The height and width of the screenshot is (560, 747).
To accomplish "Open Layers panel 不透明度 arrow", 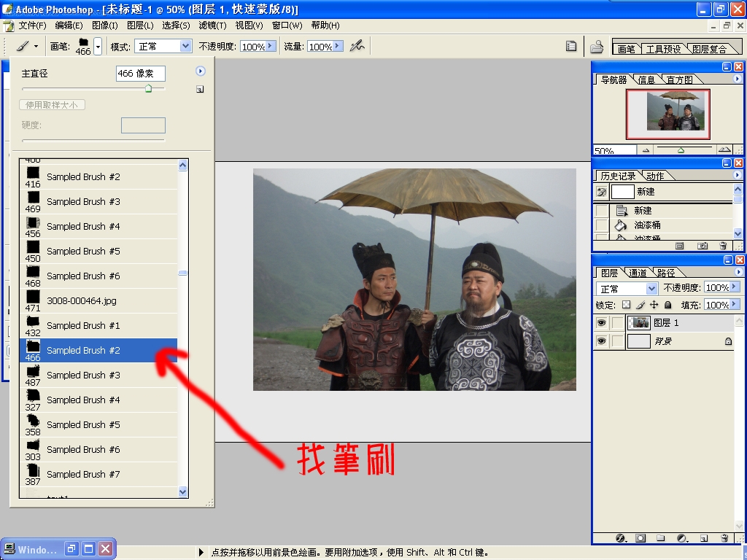I will pos(734,287).
